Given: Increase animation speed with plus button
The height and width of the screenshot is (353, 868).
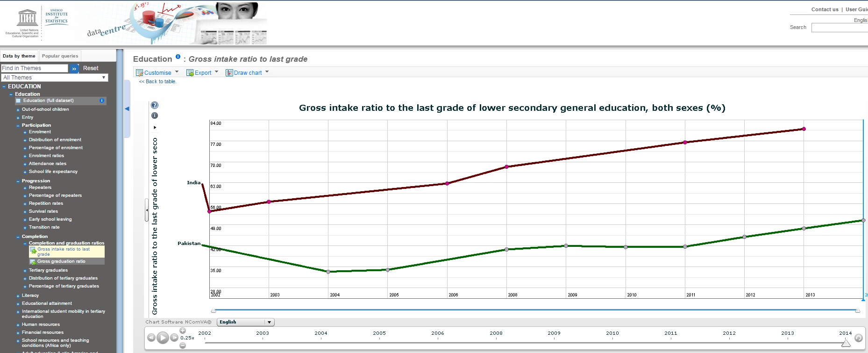Looking at the screenshot, I should click(x=183, y=331).
